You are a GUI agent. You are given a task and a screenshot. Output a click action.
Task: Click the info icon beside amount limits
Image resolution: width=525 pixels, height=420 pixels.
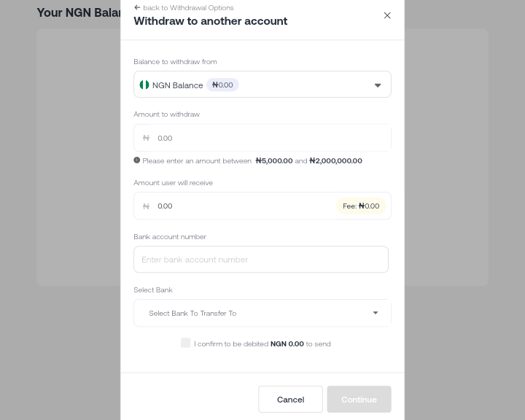[x=136, y=160]
